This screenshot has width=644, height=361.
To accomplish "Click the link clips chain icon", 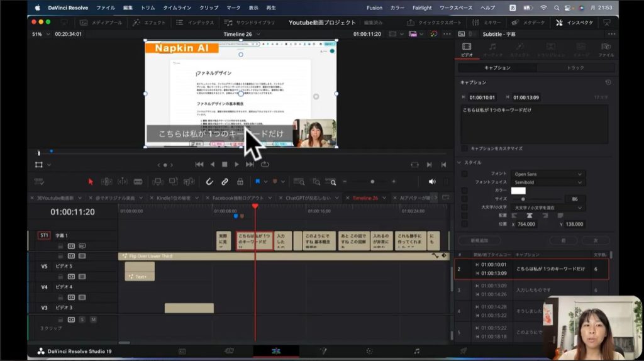I will pyautogui.click(x=225, y=182).
